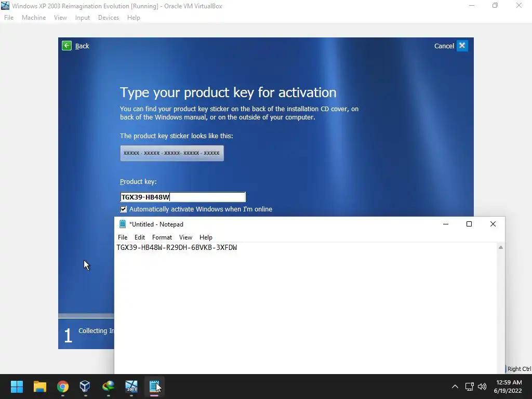The height and width of the screenshot is (399, 532).
Task: Open VirtualBox View menu
Action: tap(60, 18)
